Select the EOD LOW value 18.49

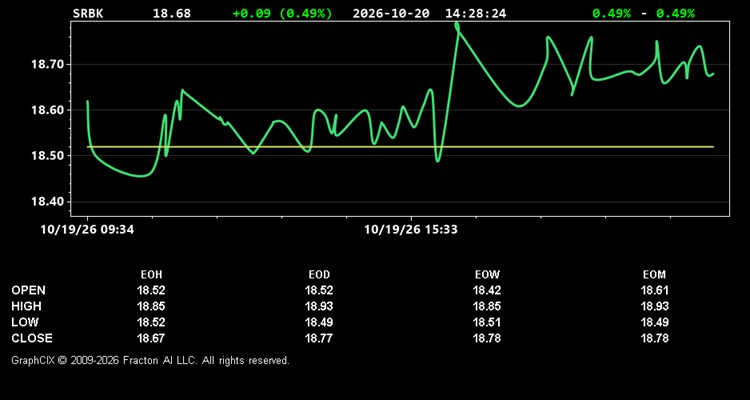click(319, 322)
